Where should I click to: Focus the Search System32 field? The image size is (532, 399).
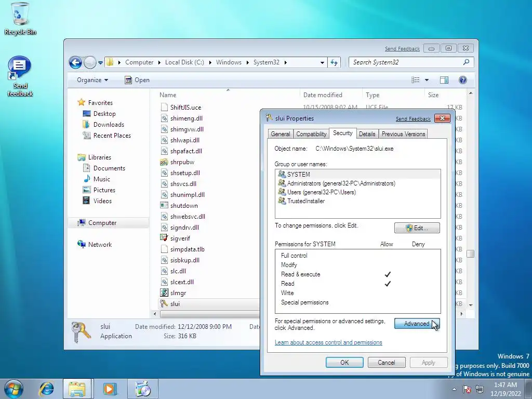click(x=406, y=62)
